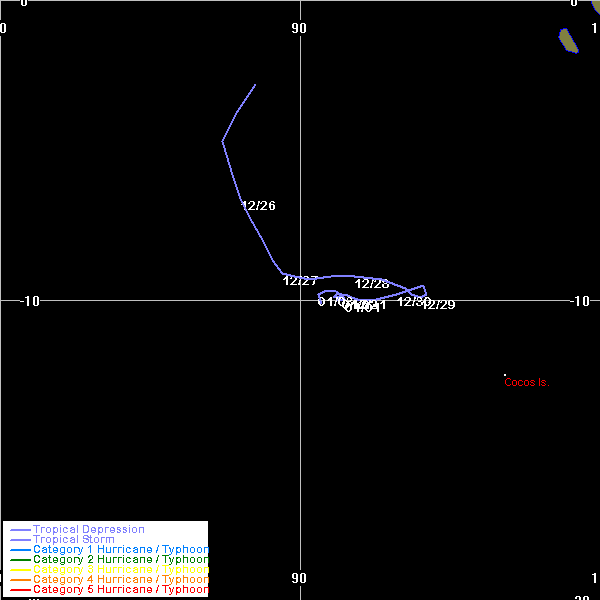Click Category 1 Hurricane / Typhoon legend text
Image resolution: width=600 pixels, height=600 pixels.
[x=120, y=550]
